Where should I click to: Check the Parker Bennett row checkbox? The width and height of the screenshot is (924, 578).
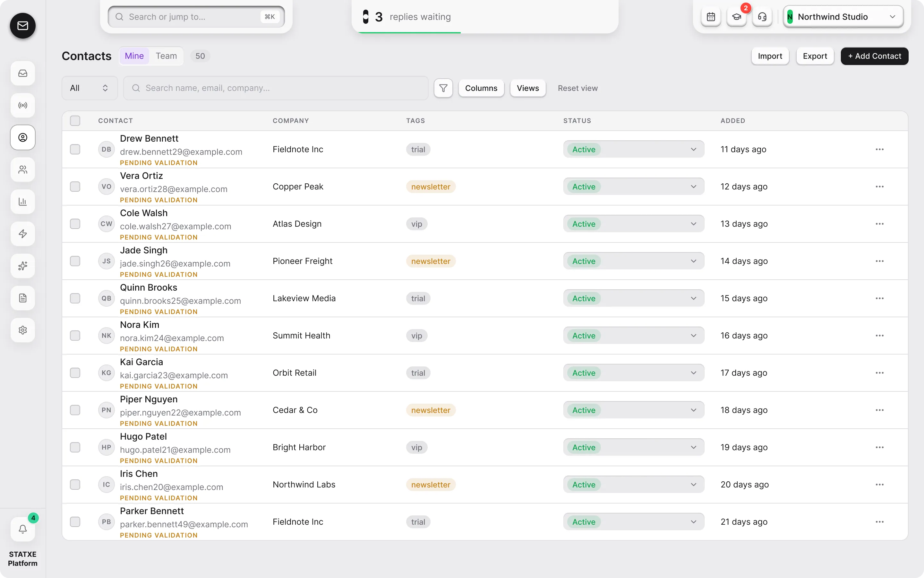pyautogui.click(x=75, y=522)
